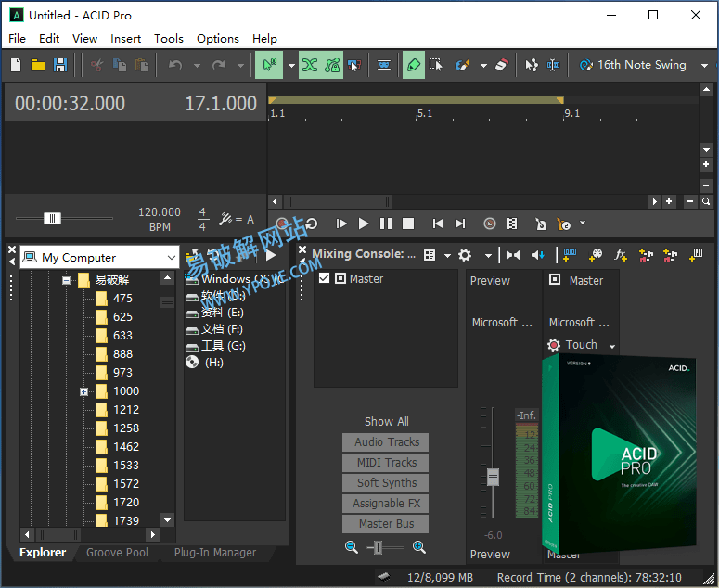Switch to the Groove Pool tab

117,552
